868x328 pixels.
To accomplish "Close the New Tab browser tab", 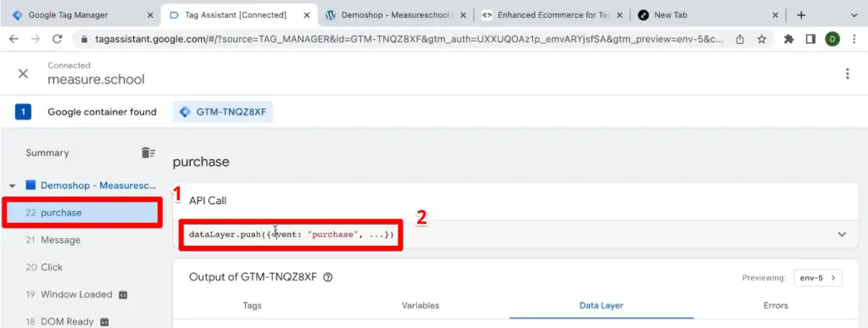I will 775,15.
